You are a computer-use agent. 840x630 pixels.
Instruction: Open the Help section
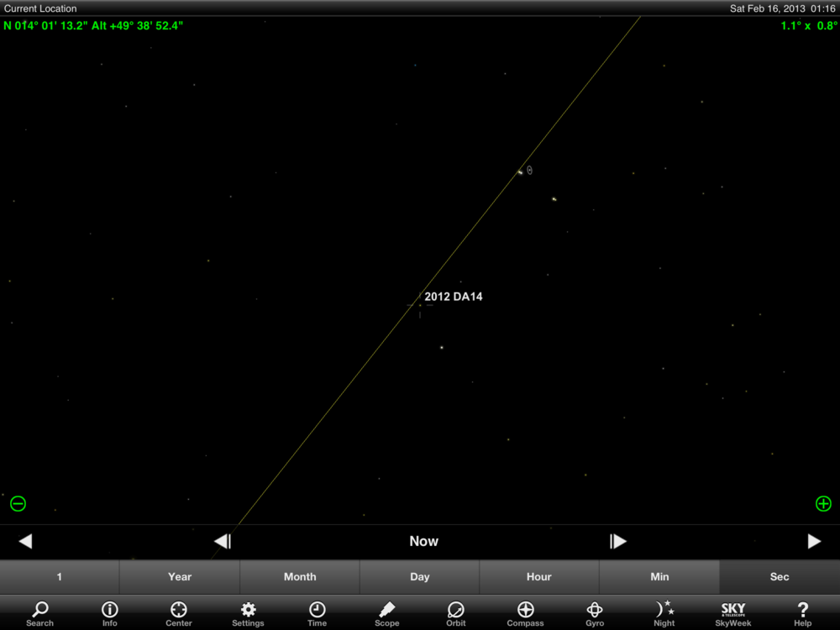[803, 612]
